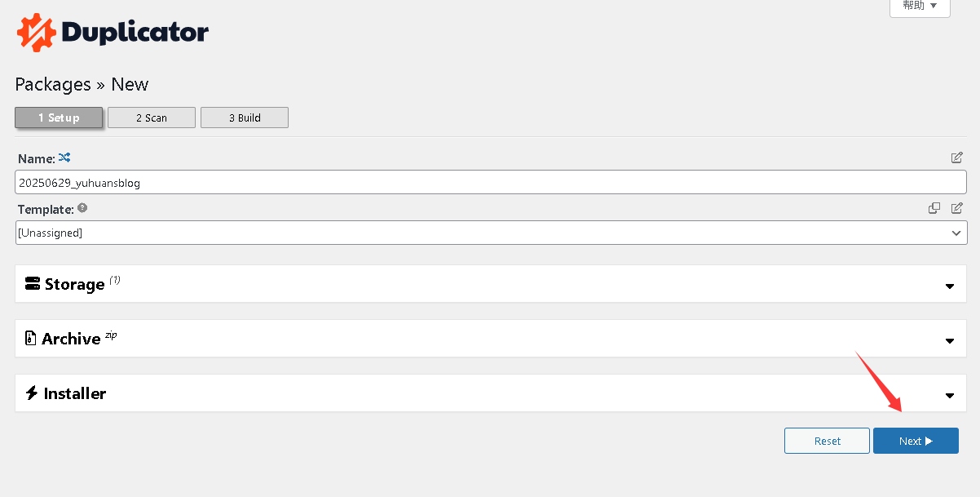980x497 pixels.
Task: Click the Storage server icon
Action: 33,284
